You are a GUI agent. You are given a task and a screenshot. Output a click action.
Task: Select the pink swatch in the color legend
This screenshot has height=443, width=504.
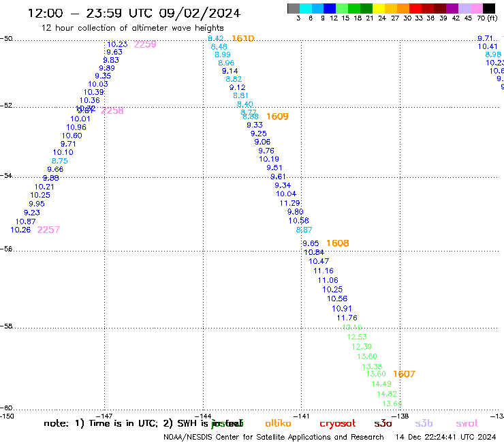[477, 8]
